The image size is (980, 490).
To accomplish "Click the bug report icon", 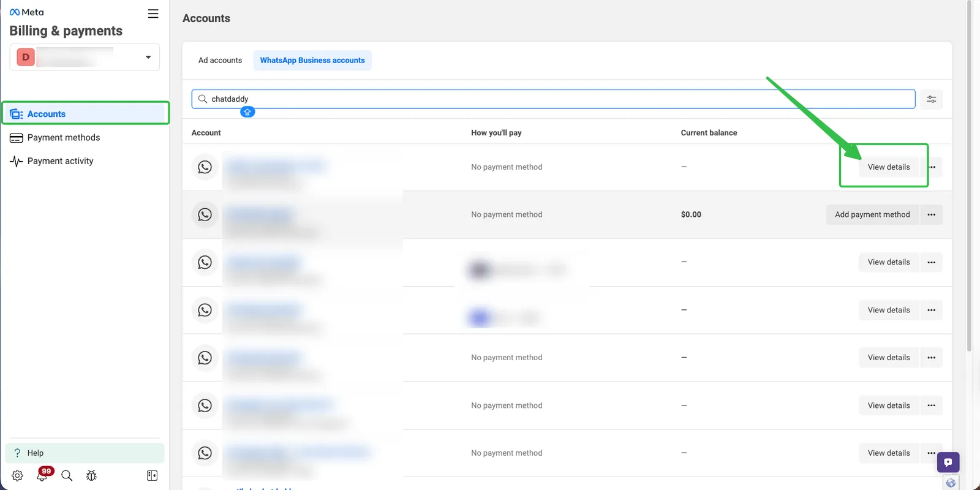I will click(x=91, y=476).
